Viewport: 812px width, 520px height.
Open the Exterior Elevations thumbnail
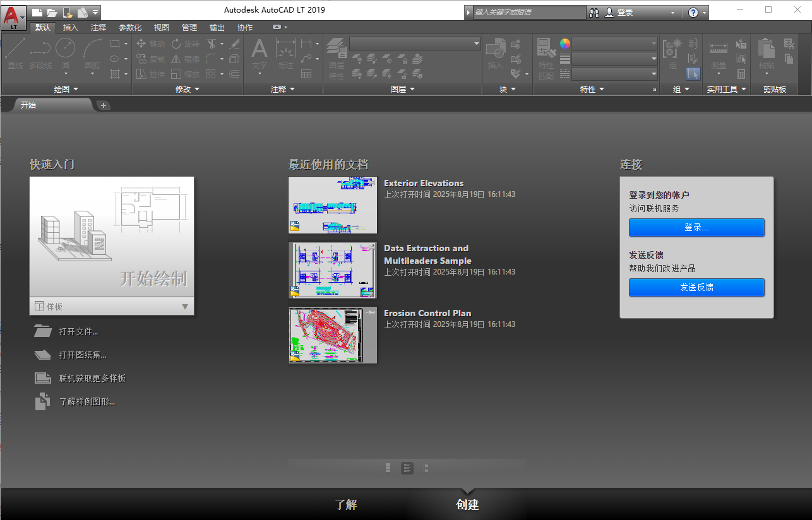(333, 205)
